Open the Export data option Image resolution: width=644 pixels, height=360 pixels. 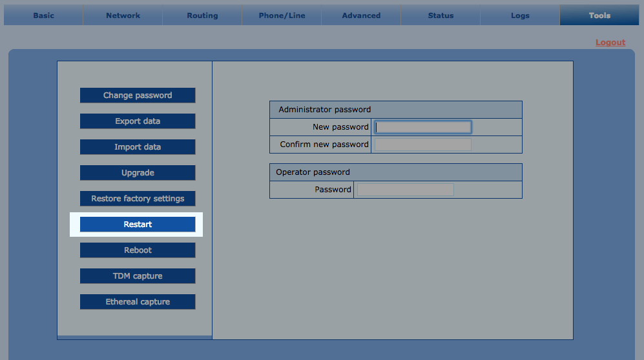pos(138,121)
